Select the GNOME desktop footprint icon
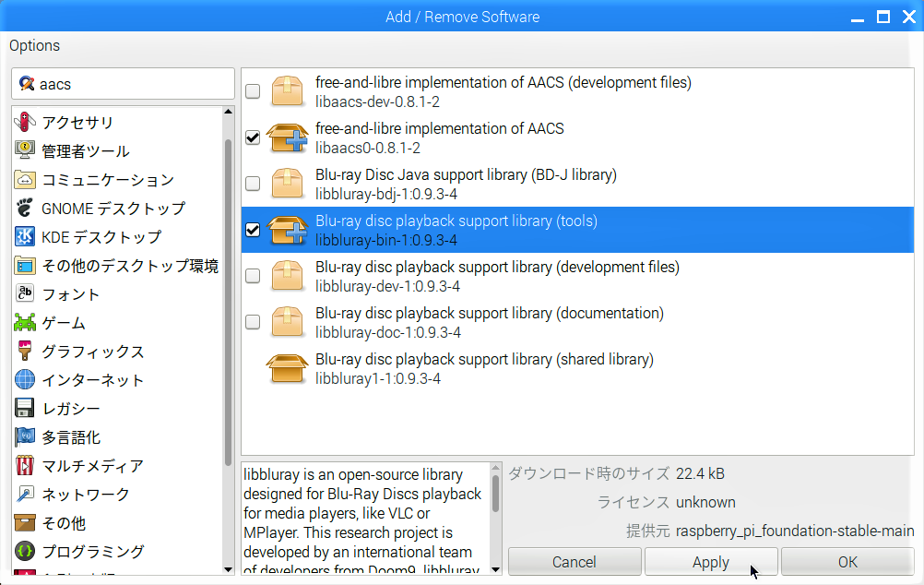 [25, 209]
